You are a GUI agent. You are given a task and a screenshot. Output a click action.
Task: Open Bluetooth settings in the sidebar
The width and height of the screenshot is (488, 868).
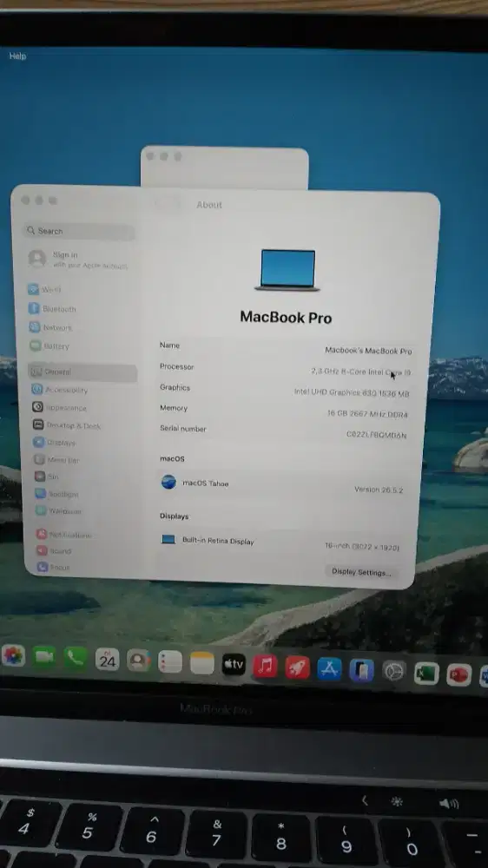point(53,309)
